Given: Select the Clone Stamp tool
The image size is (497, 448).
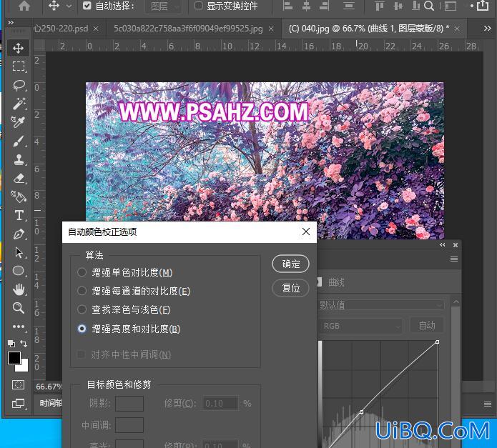Looking at the screenshot, I should [x=19, y=159].
